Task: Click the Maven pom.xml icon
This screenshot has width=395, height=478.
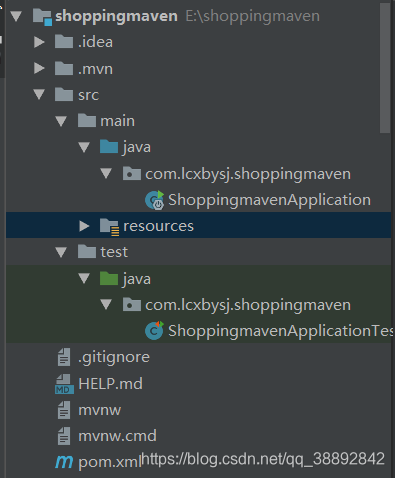Action: tap(64, 462)
